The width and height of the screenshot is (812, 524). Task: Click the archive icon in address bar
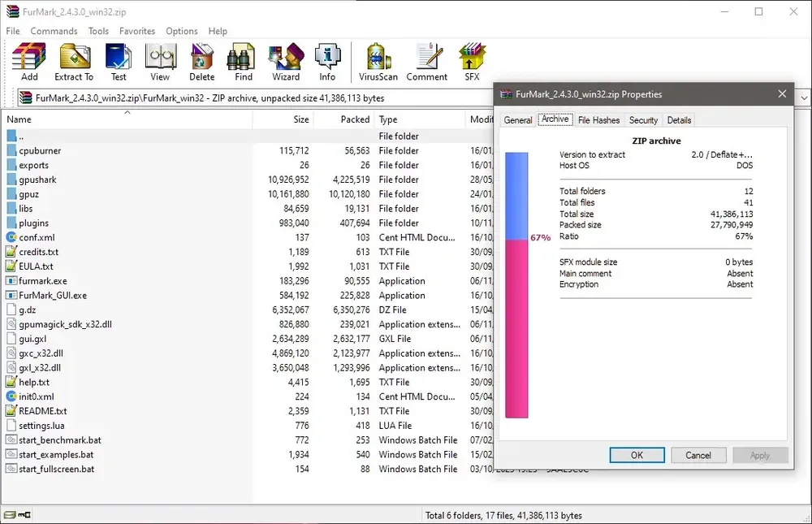25,98
